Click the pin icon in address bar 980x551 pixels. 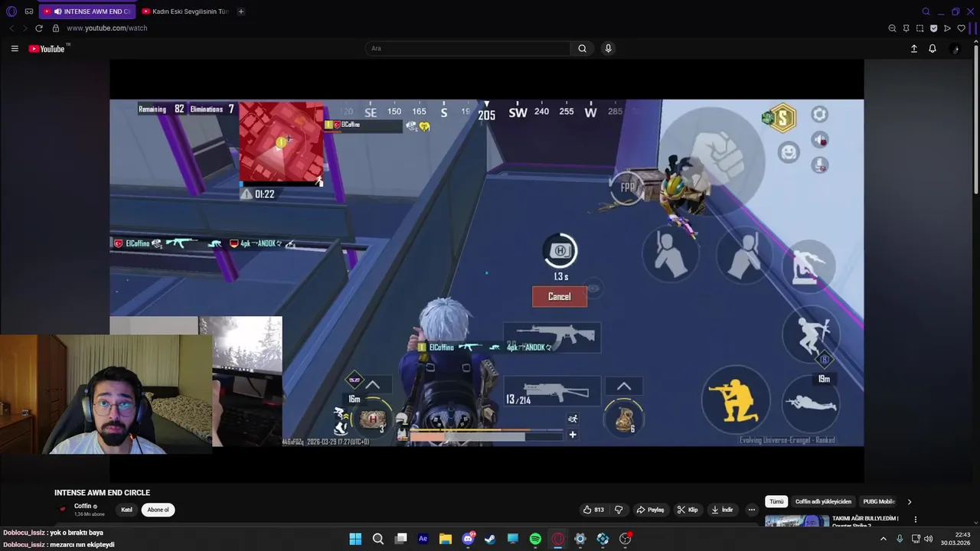coord(906,28)
